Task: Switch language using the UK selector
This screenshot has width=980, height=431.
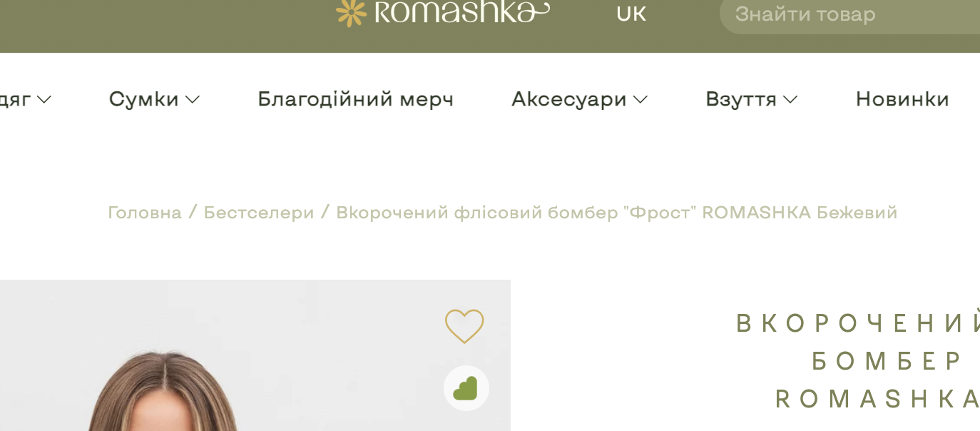Action: (631, 14)
